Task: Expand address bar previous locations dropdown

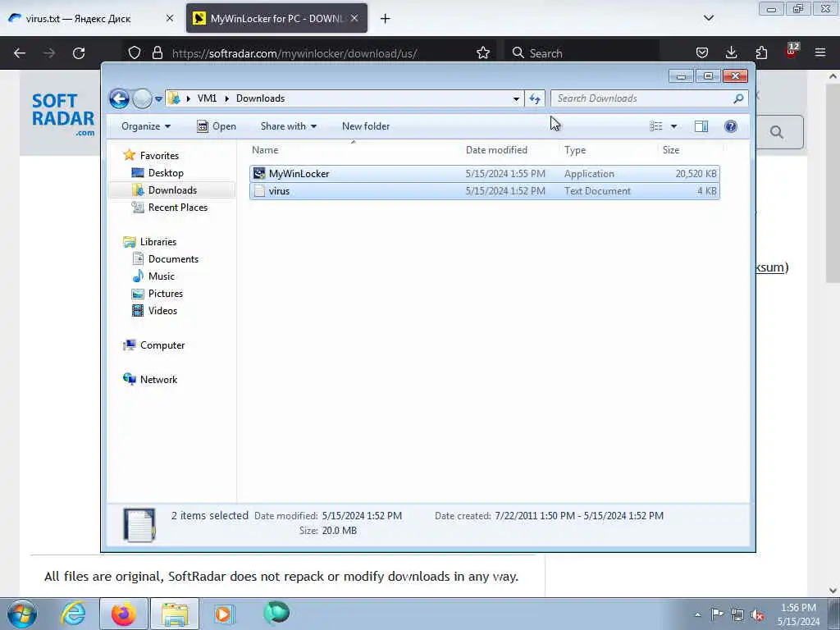Action: pos(516,98)
